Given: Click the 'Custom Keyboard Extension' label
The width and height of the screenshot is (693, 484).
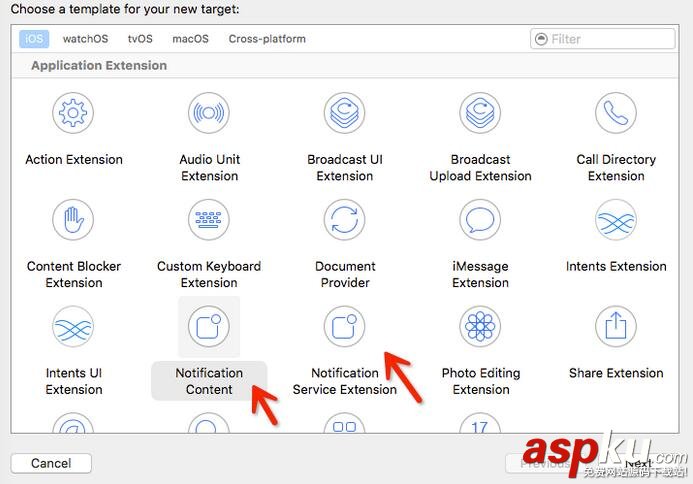Looking at the screenshot, I should (x=209, y=274).
